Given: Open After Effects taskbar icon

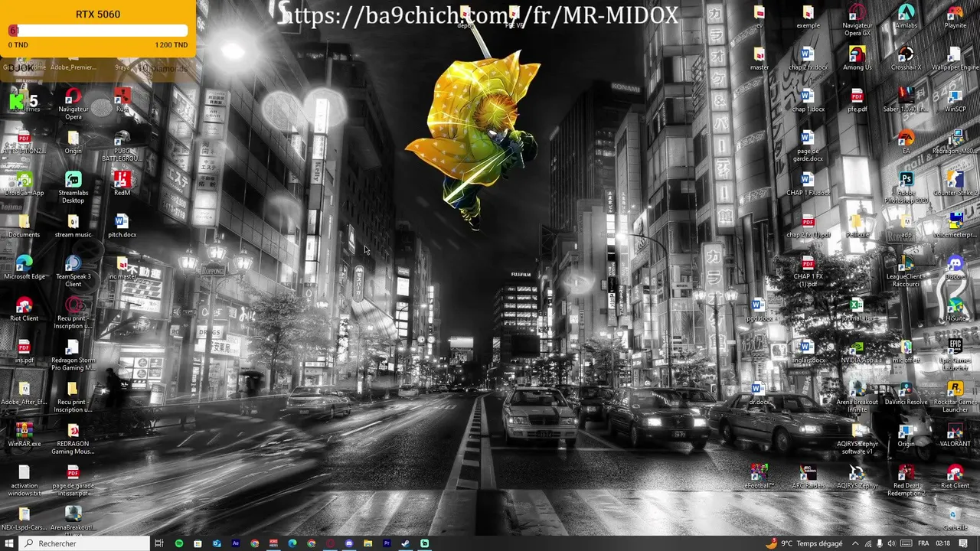Looking at the screenshot, I should coord(236,543).
